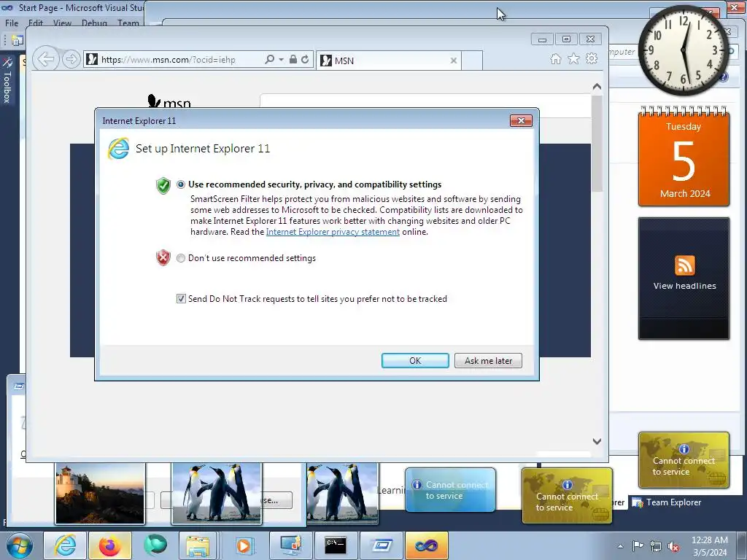Click the teal globe taskbar icon
The image size is (747, 560).
coord(155,545)
